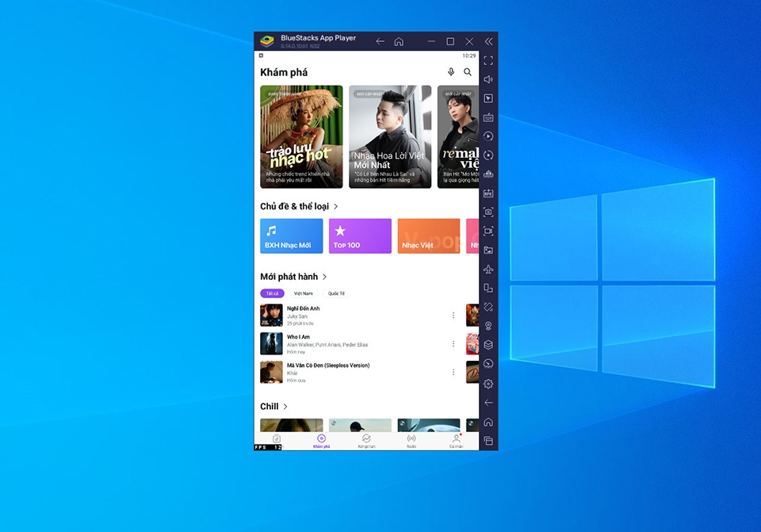Screen dimensions: 761x532
Task: Open the trào lưu nhạc hot banner
Action: pos(301,137)
